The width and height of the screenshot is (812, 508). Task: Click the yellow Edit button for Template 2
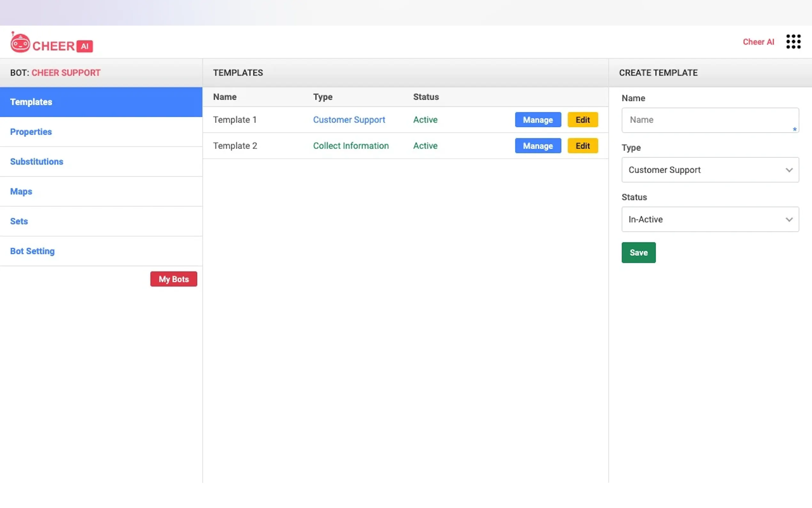[582, 146]
